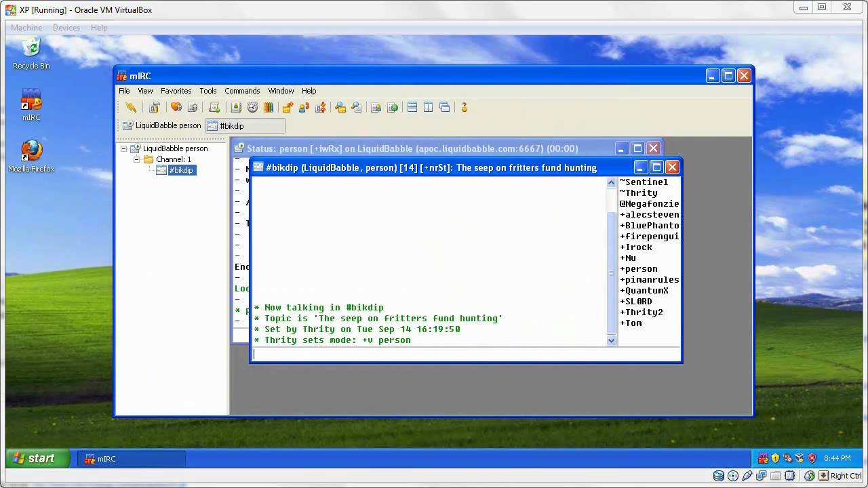The height and width of the screenshot is (488, 868).
Task: Open the mIRC Help menu
Action: [309, 91]
